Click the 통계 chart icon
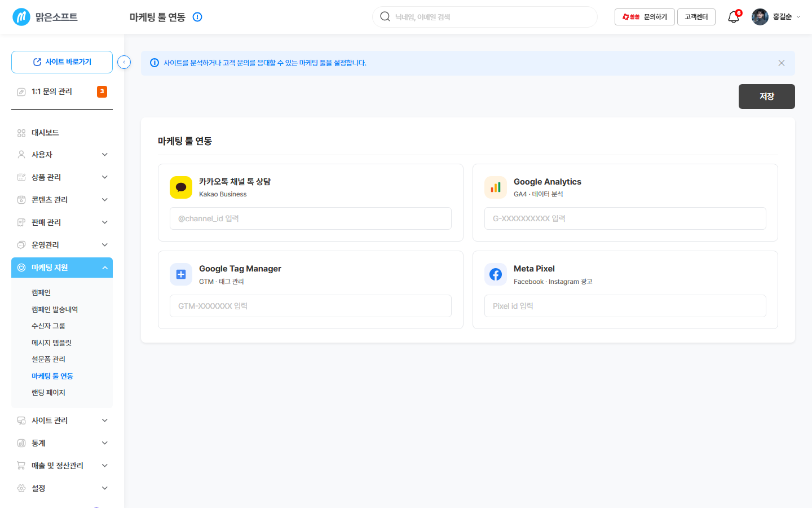Image resolution: width=812 pixels, height=508 pixels. [x=21, y=443]
